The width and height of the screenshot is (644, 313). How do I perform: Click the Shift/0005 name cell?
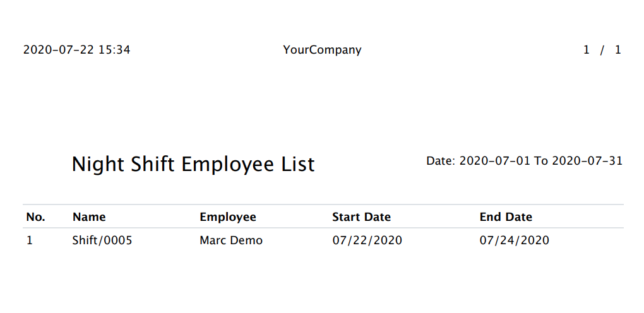click(x=102, y=240)
